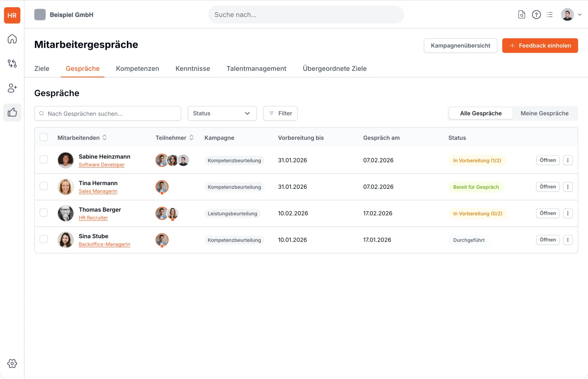
Task: Open the add-person sidebar icon
Action: [12, 88]
